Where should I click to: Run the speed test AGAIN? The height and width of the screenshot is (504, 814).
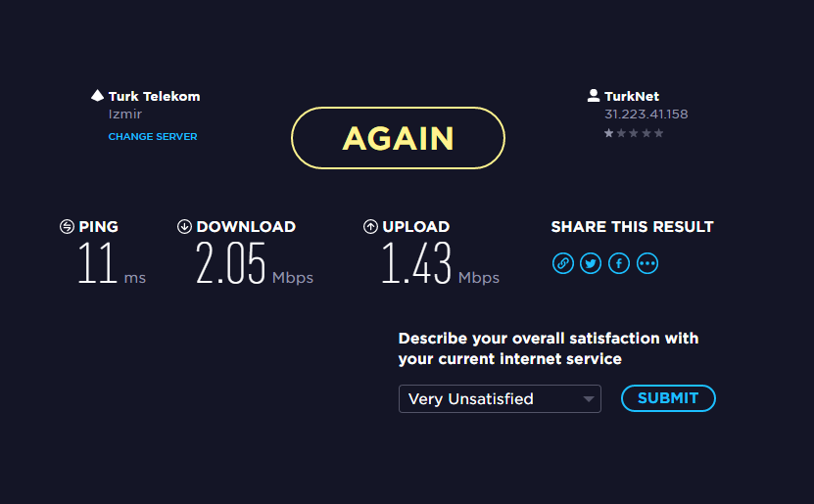[x=398, y=138]
